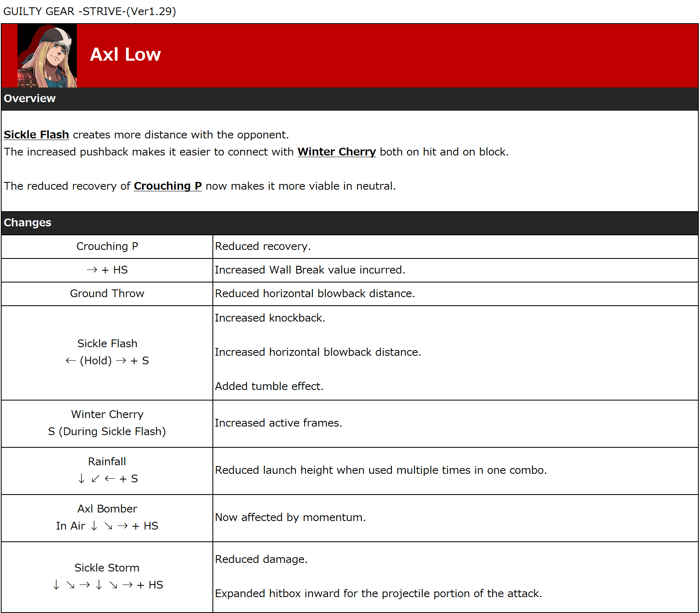Click 'S (During Sickle Flash)' input text
Viewport: 700px width, 613px height.
point(107,431)
